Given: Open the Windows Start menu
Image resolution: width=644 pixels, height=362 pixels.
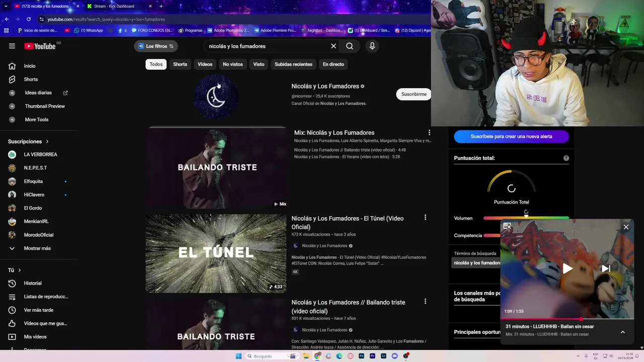Looking at the screenshot, I should coord(238,356).
